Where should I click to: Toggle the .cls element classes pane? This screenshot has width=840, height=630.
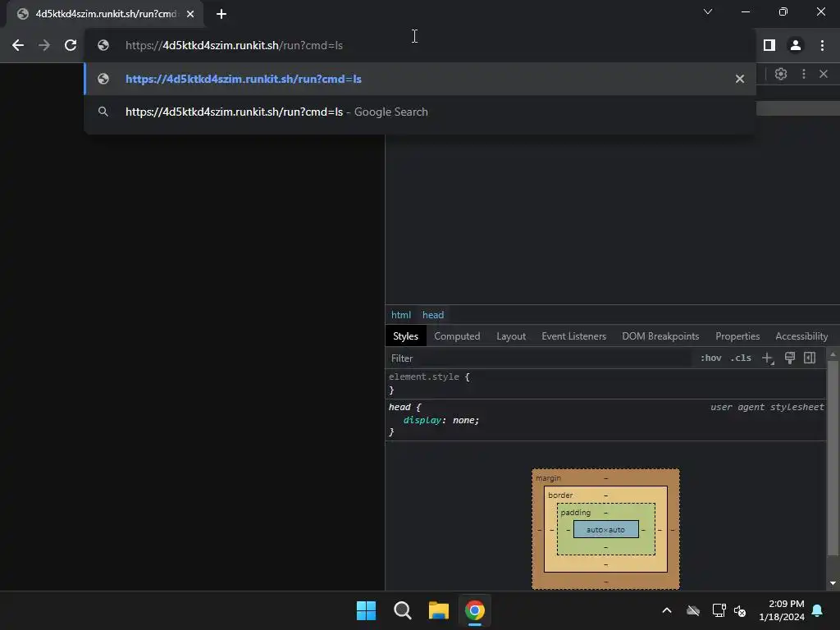point(741,358)
